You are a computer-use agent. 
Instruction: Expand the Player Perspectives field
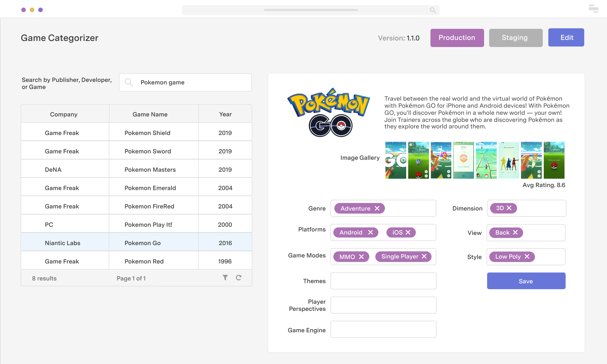pyautogui.click(x=383, y=305)
